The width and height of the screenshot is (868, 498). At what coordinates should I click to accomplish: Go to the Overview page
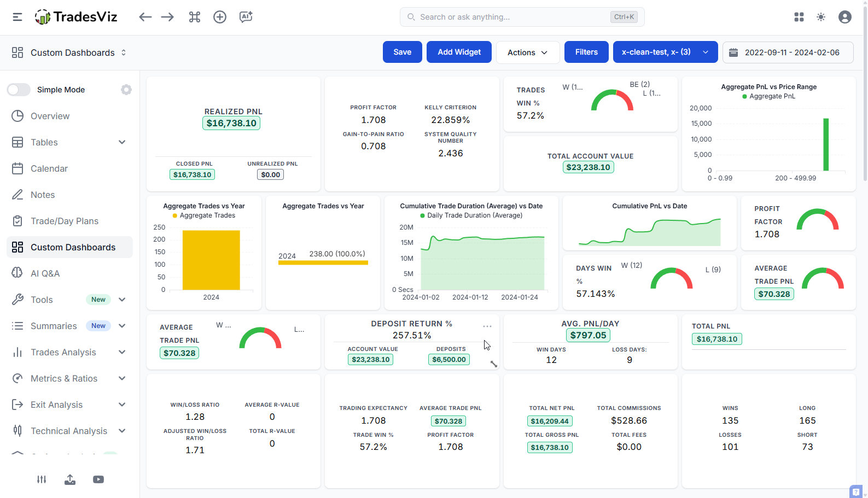click(50, 116)
